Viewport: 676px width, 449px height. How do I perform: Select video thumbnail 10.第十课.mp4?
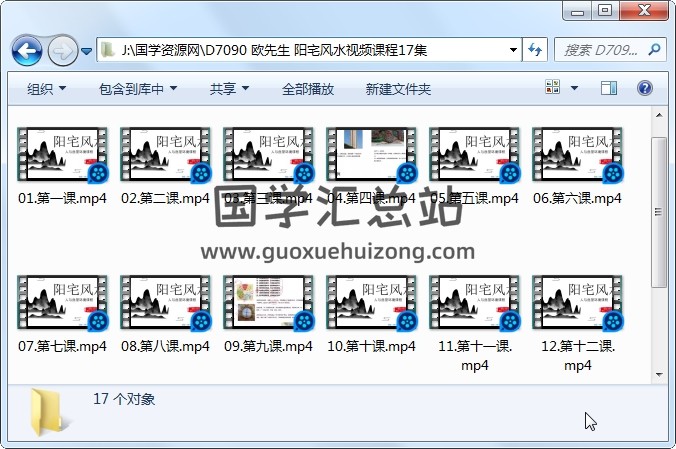372,303
